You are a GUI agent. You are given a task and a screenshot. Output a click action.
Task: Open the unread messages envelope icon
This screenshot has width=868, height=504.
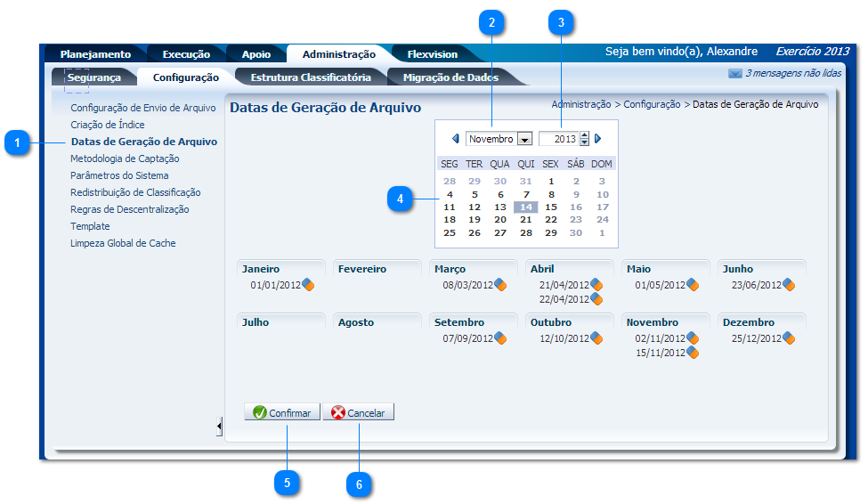(x=734, y=74)
